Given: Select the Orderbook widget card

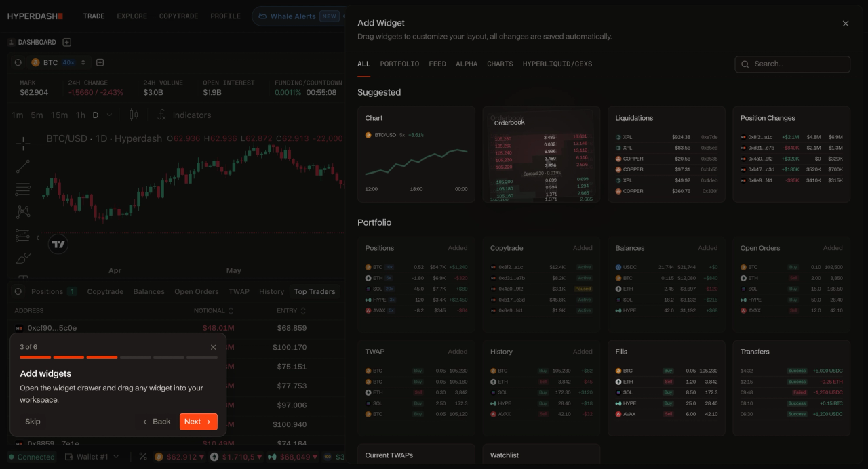Looking at the screenshot, I should [541, 155].
